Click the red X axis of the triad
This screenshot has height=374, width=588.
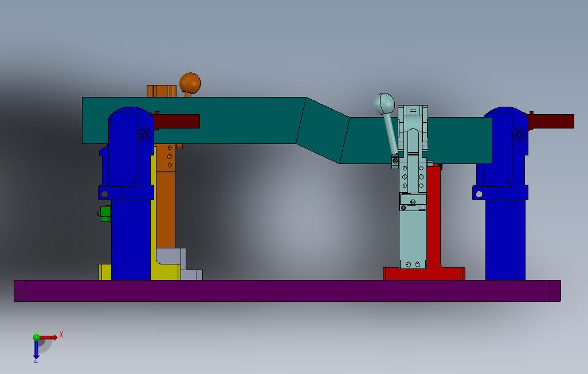click(x=49, y=337)
